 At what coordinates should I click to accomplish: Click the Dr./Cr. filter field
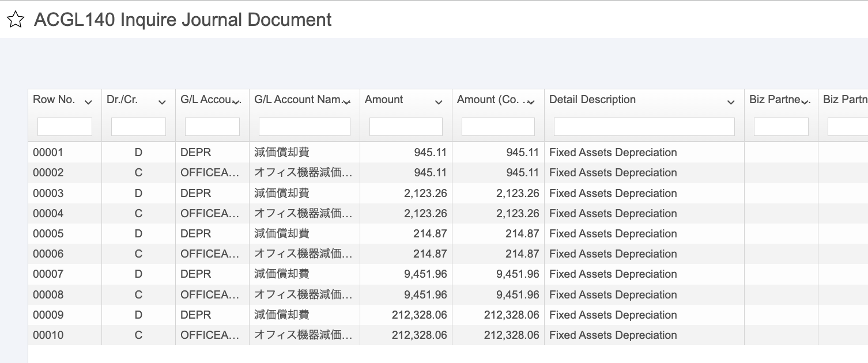138,127
